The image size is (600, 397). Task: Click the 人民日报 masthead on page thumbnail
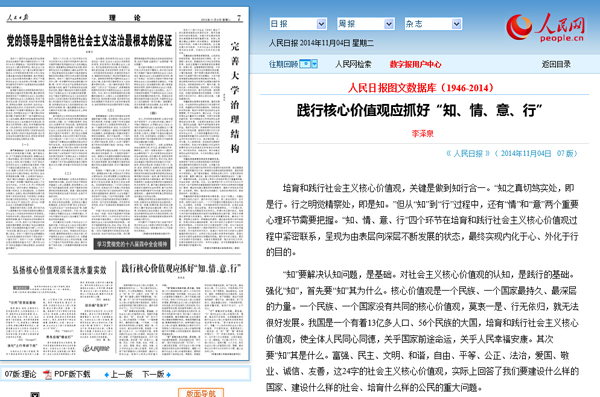pos(18,17)
